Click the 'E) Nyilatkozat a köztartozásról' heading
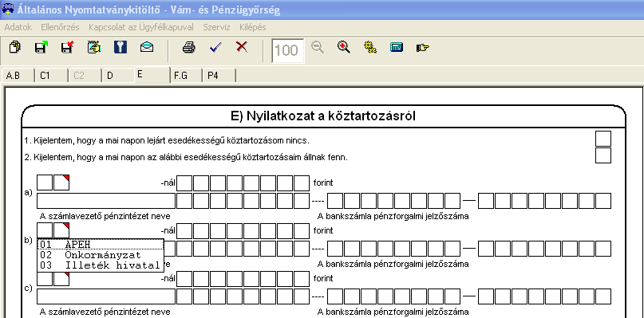The width and height of the screenshot is (644, 318). [323, 116]
